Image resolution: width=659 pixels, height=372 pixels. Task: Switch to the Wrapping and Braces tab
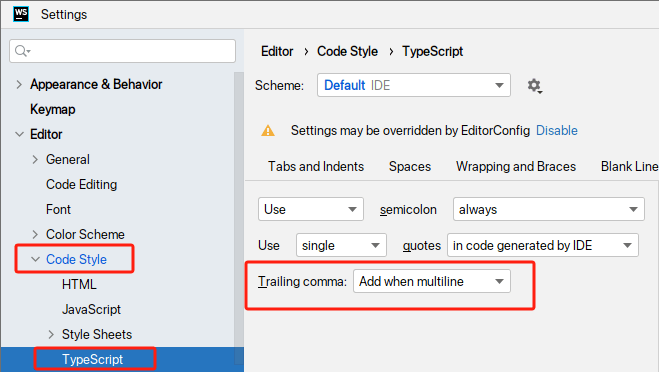[x=516, y=166]
